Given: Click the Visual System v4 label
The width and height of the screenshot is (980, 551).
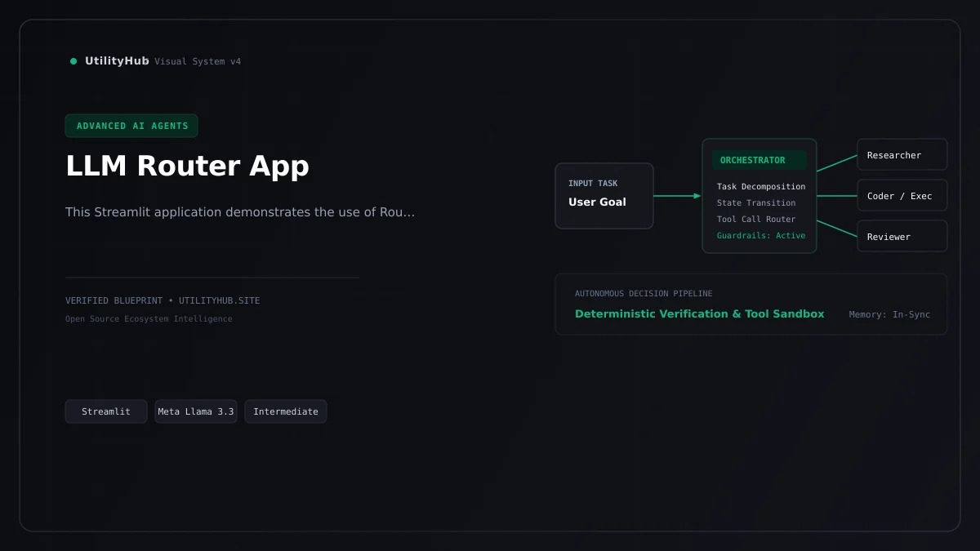Looking at the screenshot, I should coord(198,62).
